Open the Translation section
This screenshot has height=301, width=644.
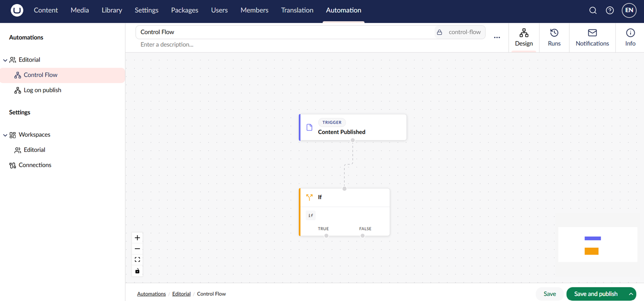[297, 10]
